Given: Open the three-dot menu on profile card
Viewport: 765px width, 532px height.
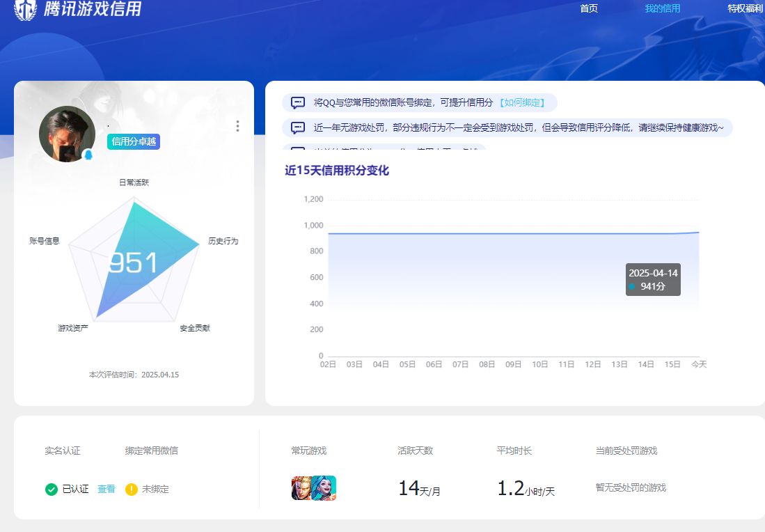Looking at the screenshot, I should pyautogui.click(x=237, y=126).
